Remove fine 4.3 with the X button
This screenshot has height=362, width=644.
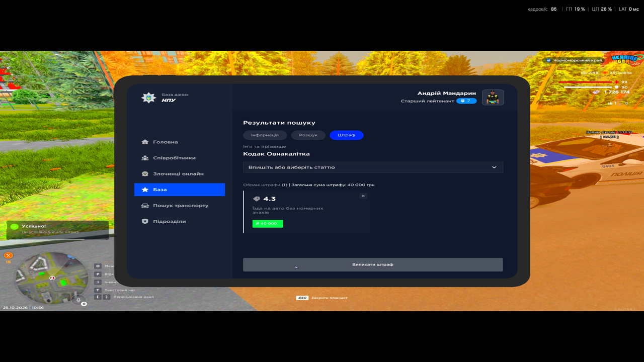point(363,196)
